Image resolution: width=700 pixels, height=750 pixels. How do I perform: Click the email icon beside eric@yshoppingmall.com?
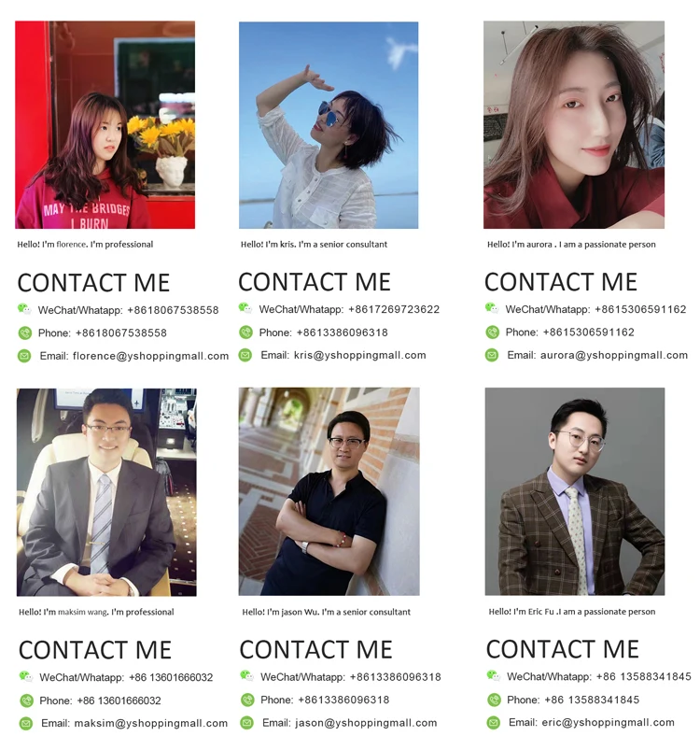[x=494, y=722]
